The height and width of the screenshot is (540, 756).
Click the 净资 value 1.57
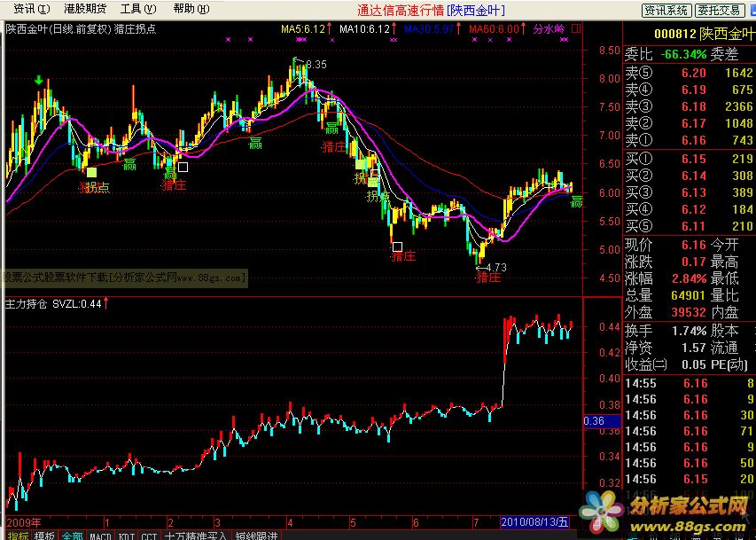[693, 348]
